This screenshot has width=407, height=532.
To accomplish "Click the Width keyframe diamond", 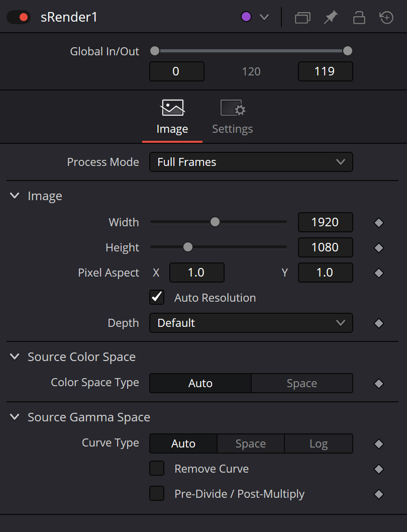I will tap(379, 223).
